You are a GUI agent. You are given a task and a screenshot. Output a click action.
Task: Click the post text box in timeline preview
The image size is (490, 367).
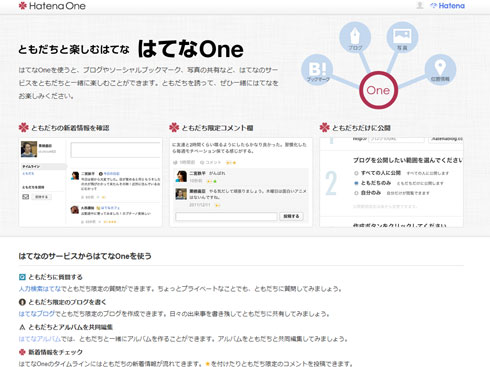[x=116, y=150]
